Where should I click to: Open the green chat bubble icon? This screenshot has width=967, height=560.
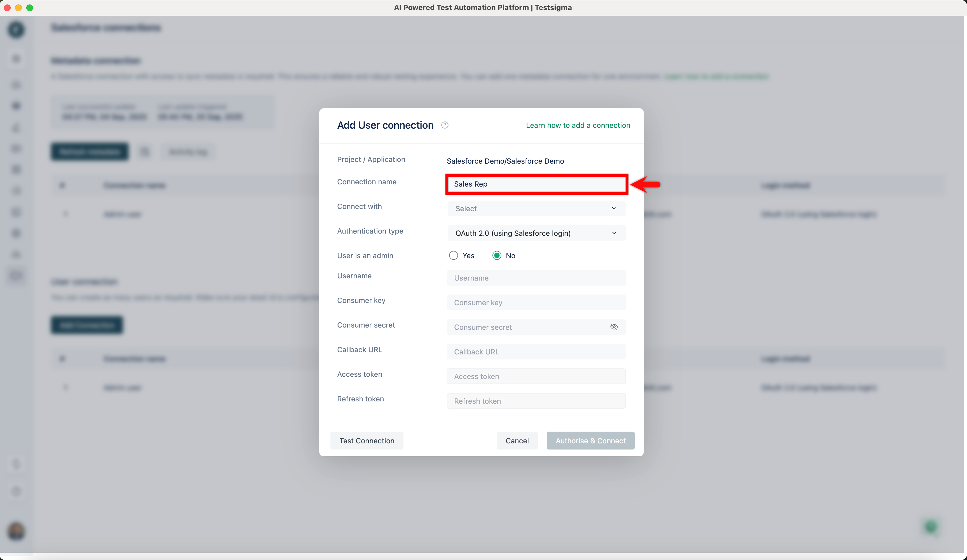tap(931, 527)
